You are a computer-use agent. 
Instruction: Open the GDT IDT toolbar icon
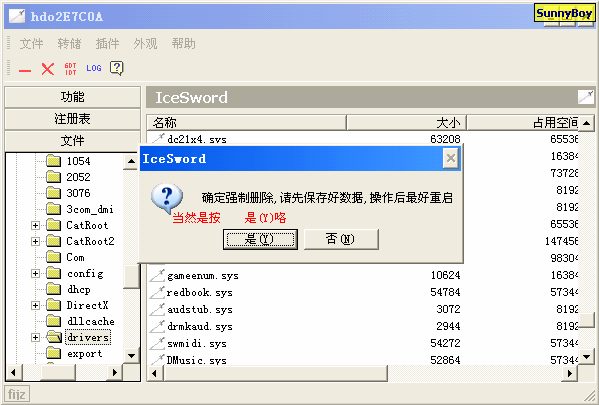coord(71,69)
